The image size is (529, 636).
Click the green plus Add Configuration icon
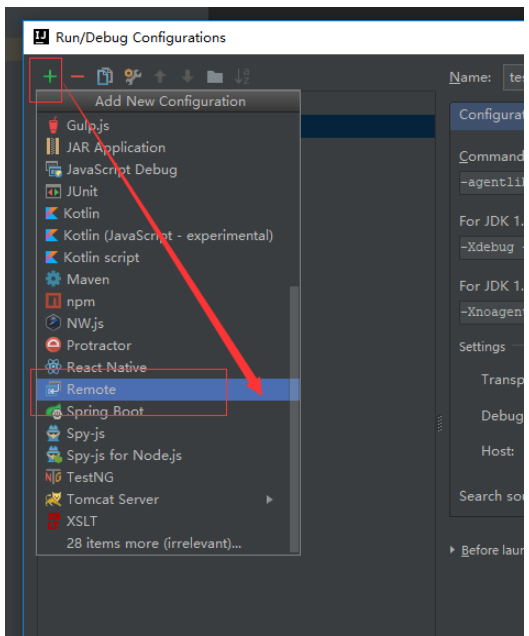[50, 76]
